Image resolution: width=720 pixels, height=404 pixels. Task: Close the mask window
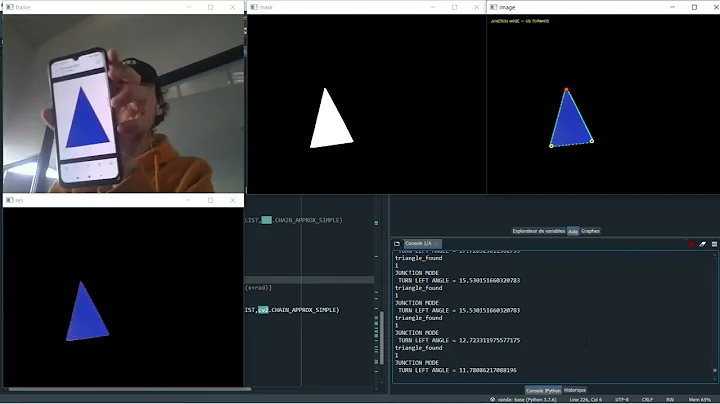click(477, 7)
